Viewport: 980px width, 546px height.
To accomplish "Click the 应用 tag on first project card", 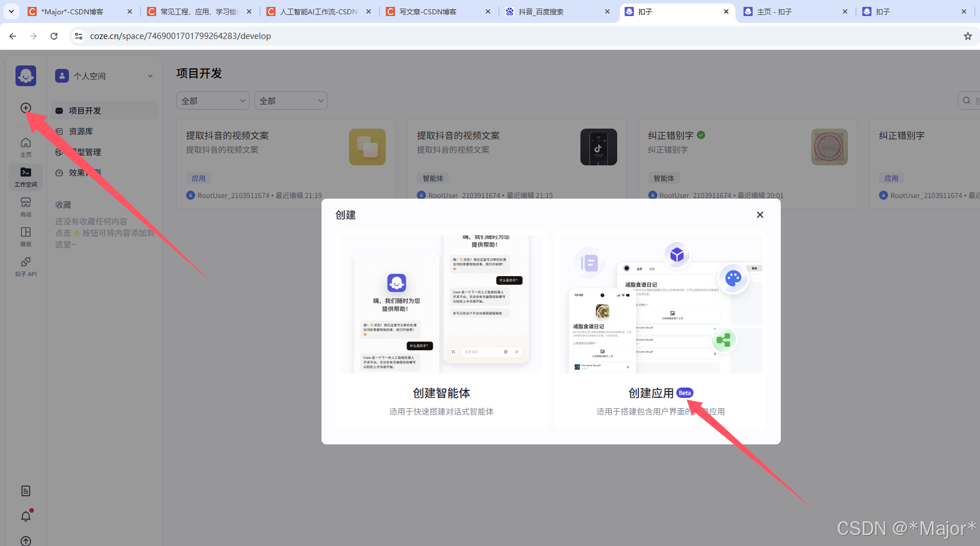I will (199, 179).
